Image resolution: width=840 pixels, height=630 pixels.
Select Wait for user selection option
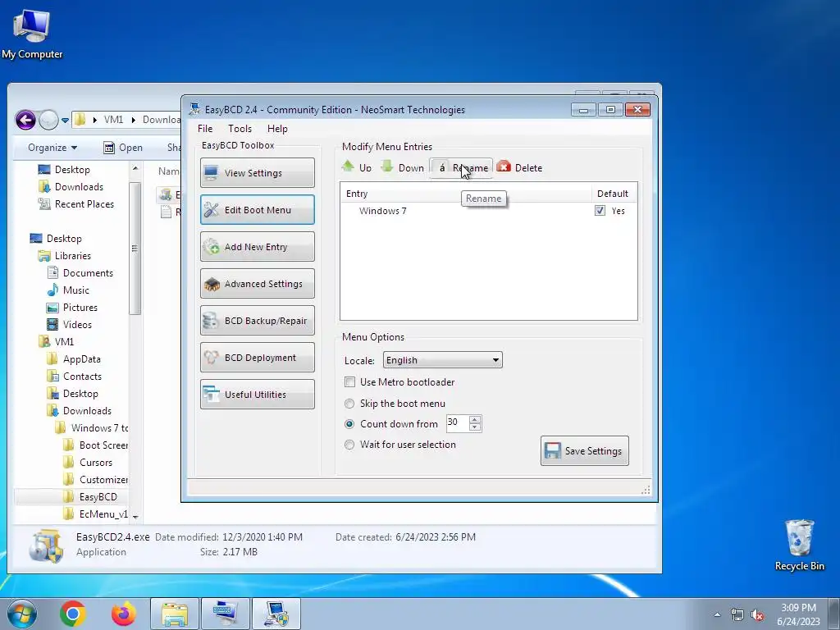click(x=349, y=444)
